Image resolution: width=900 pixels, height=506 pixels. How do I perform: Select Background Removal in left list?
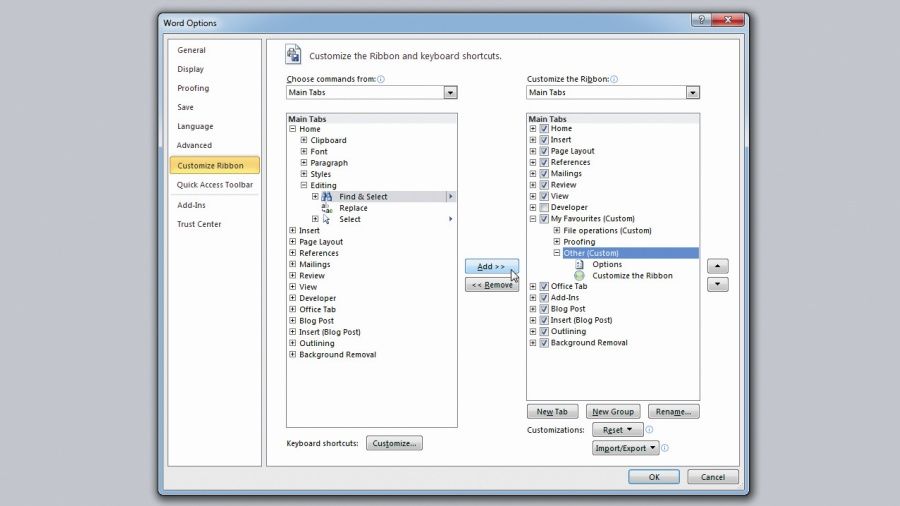tap(338, 355)
